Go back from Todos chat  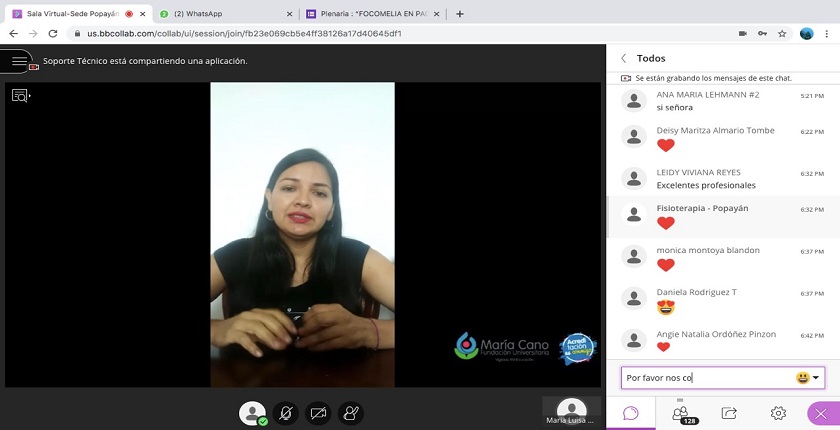tap(624, 58)
